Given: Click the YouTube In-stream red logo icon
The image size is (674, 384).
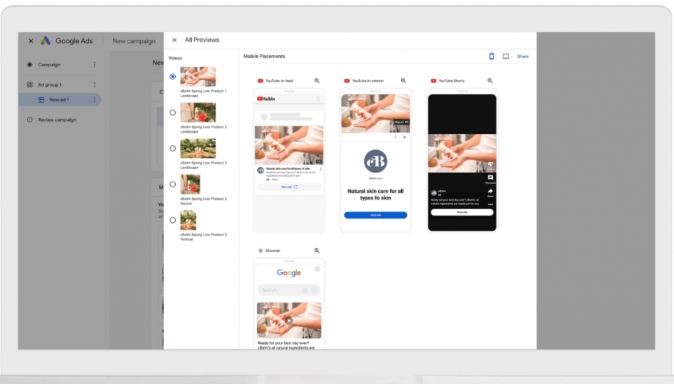Looking at the screenshot, I should [346, 80].
